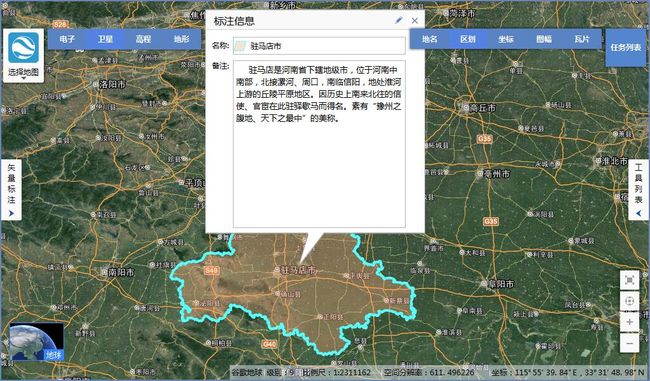Switch to 卫星 satellite layer
This screenshot has height=381, width=650.
(x=105, y=39)
